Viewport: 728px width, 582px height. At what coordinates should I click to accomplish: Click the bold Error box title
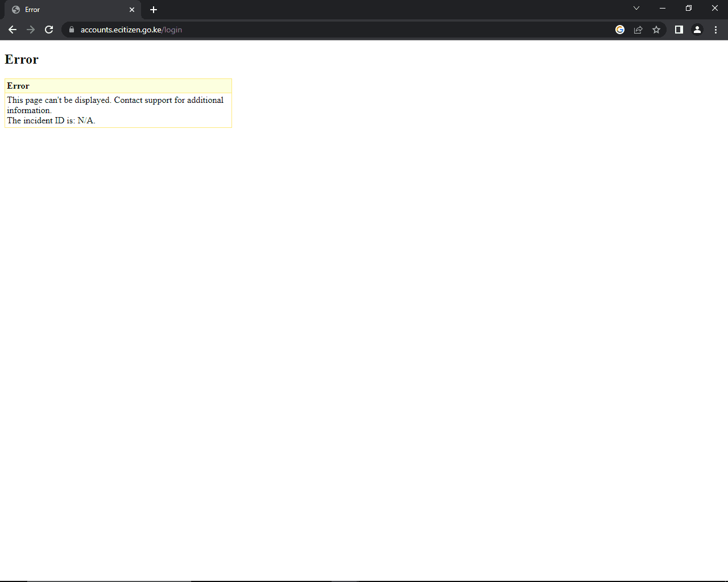(18, 86)
